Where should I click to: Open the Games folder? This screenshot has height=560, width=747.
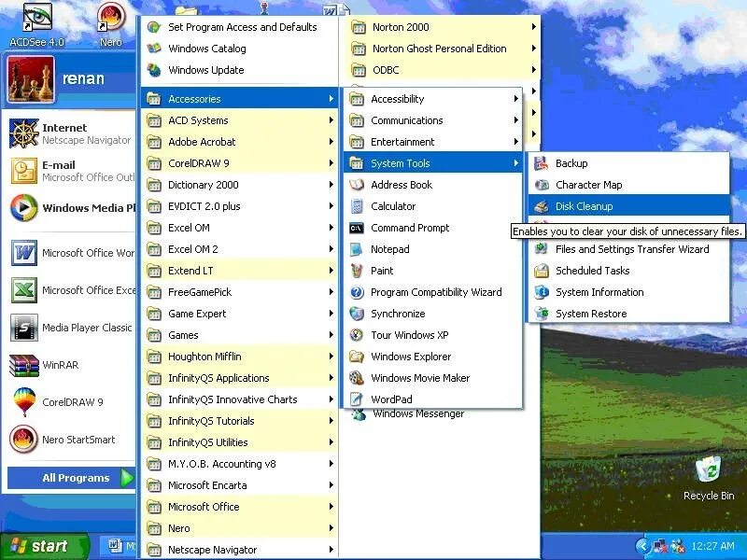click(240, 335)
